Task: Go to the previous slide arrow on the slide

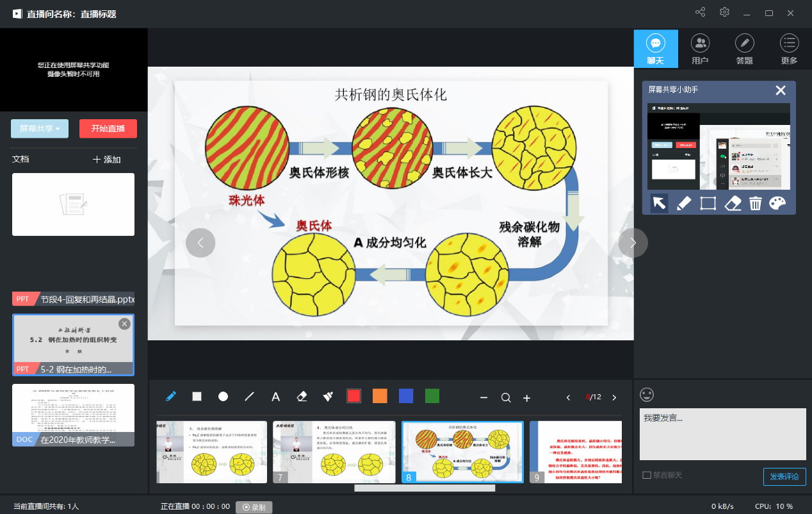Action: 200,243
